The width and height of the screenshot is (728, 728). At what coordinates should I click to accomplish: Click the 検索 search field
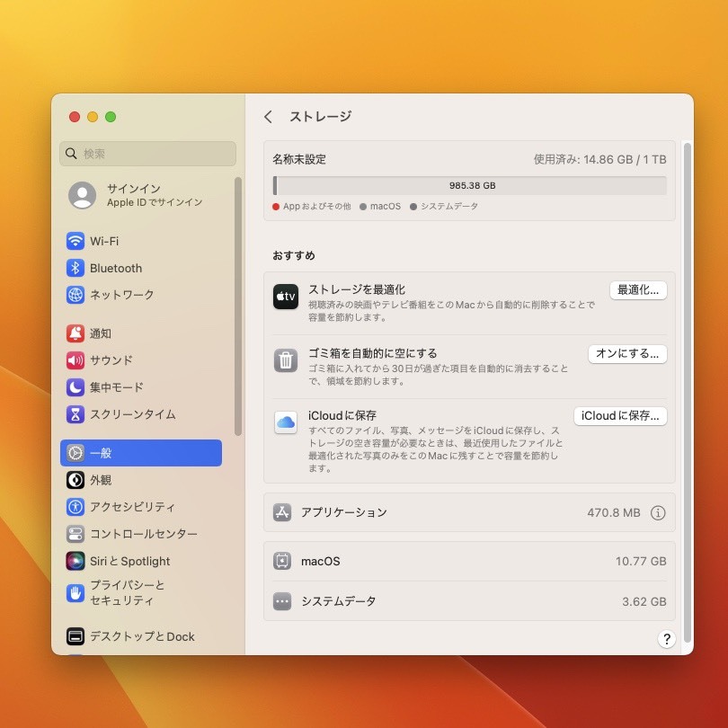pos(147,154)
